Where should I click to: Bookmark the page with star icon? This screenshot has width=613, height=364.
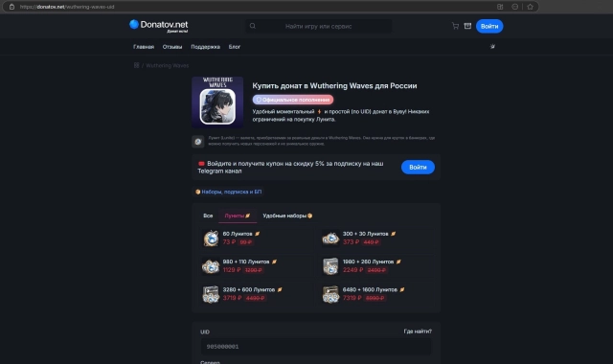(x=530, y=7)
